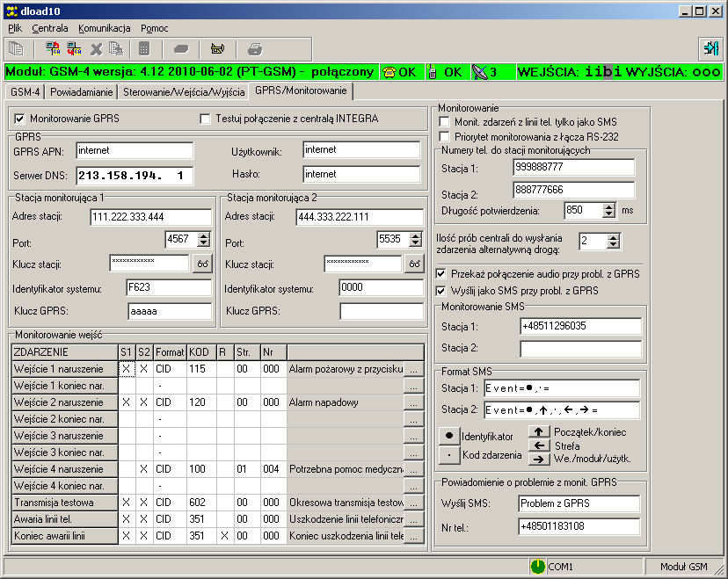Click the greyed X abort toolbar icon
The image size is (728, 579).
pyautogui.click(x=96, y=48)
